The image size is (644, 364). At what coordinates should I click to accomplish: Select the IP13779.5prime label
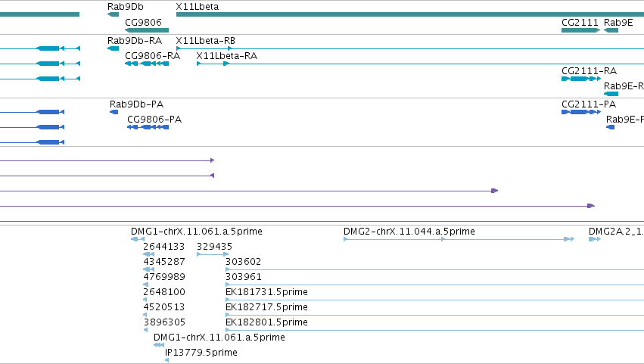pyautogui.click(x=201, y=353)
